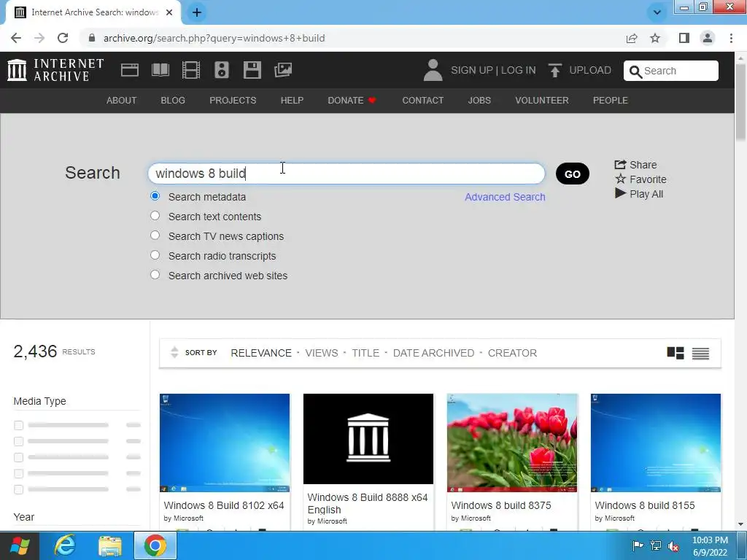Viewport: 747px width, 560px height.
Task: Click the header search magnifier icon
Action: pyautogui.click(x=635, y=71)
